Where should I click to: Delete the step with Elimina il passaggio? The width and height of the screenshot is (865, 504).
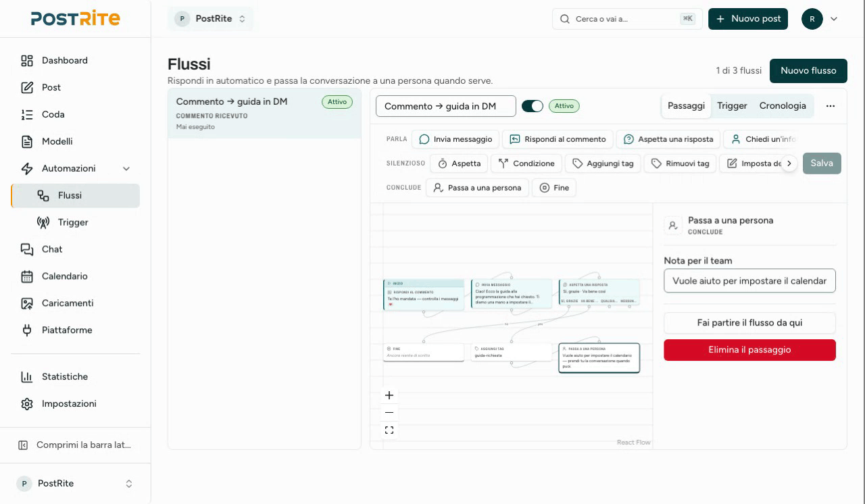749,350
